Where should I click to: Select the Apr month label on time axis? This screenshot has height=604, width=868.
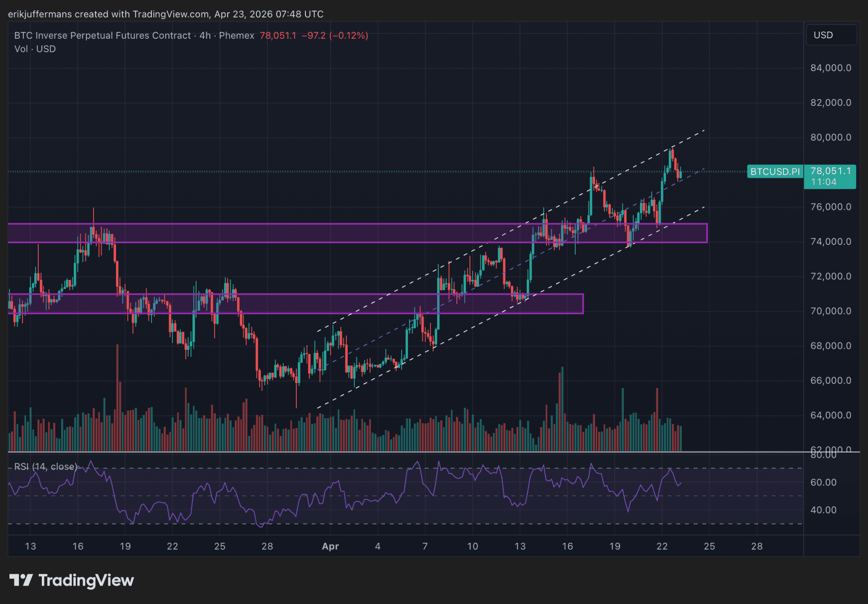pyautogui.click(x=330, y=546)
